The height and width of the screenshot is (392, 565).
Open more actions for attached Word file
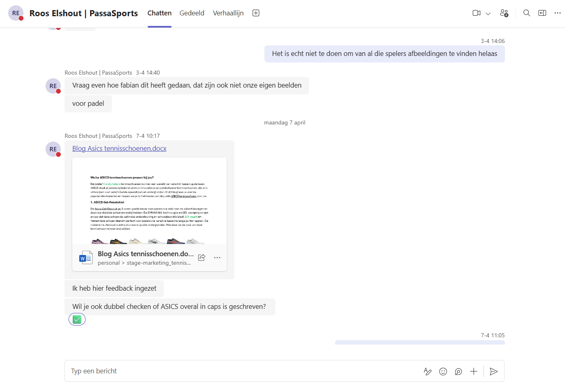(x=217, y=257)
